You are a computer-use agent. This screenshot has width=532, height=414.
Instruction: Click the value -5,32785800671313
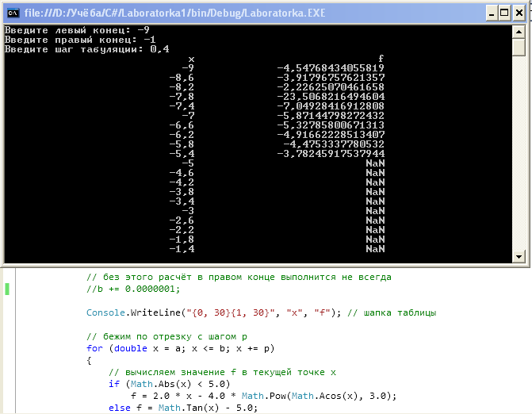[331, 125]
